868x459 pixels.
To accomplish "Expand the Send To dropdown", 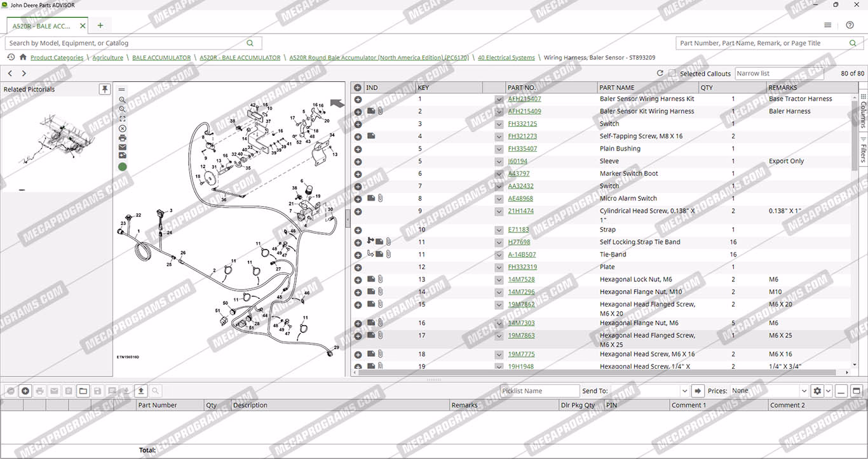I will (x=684, y=391).
